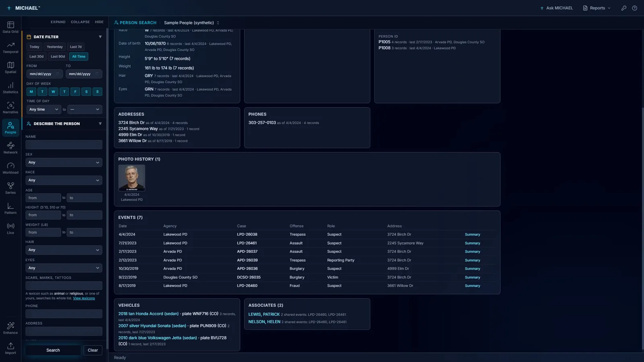Click the View lexicons link

pos(84,298)
